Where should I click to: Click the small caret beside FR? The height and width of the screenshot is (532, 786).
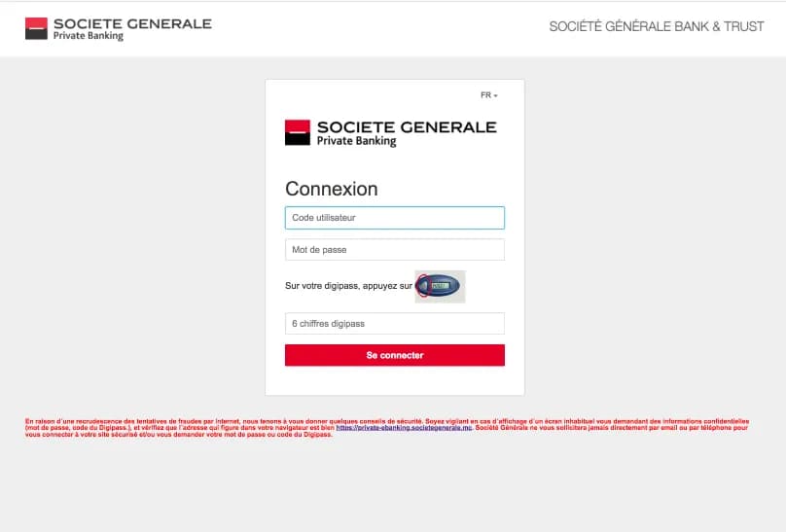[x=496, y=95]
